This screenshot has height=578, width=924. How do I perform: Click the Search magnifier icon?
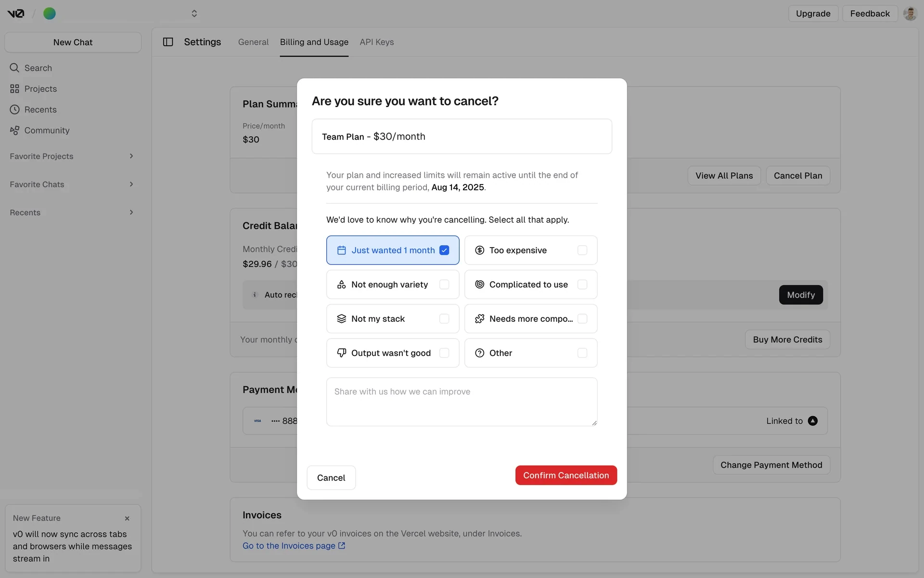coord(14,68)
